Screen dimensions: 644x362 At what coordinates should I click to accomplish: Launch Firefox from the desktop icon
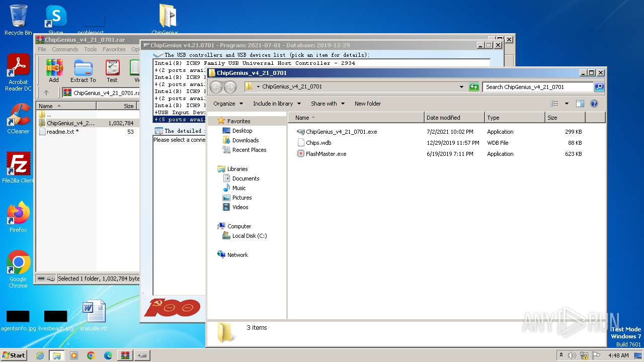18,217
